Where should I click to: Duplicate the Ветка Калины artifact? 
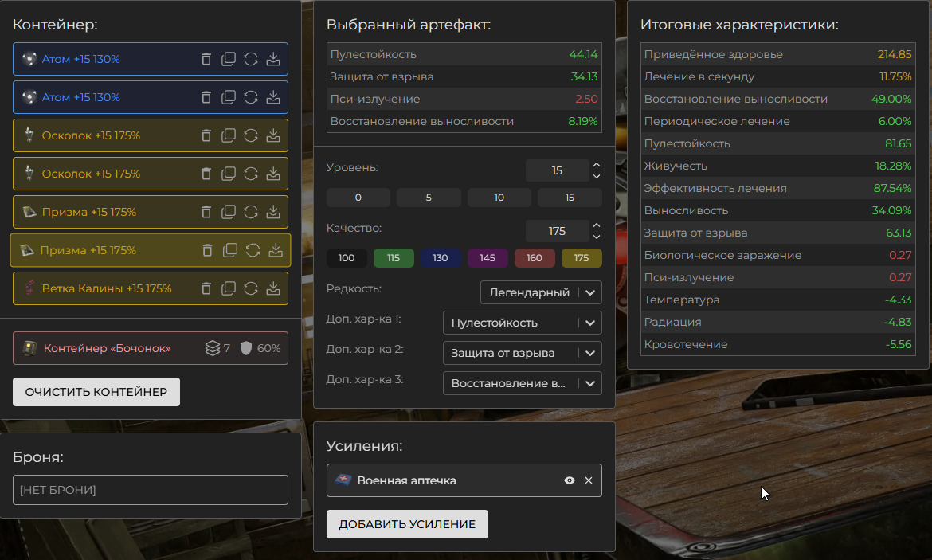click(x=229, y=288)
